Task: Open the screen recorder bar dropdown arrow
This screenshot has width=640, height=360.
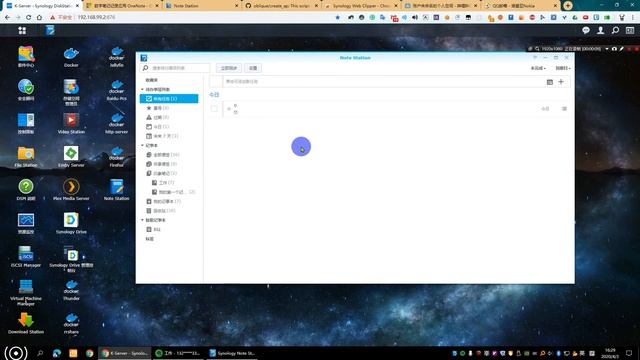Action: coord(607,49)
